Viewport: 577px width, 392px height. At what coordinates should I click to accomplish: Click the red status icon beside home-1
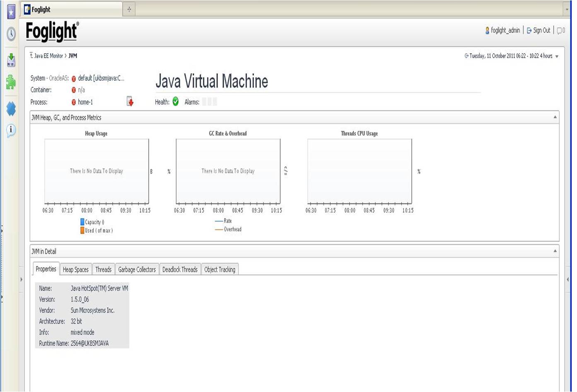pos(74,102)
